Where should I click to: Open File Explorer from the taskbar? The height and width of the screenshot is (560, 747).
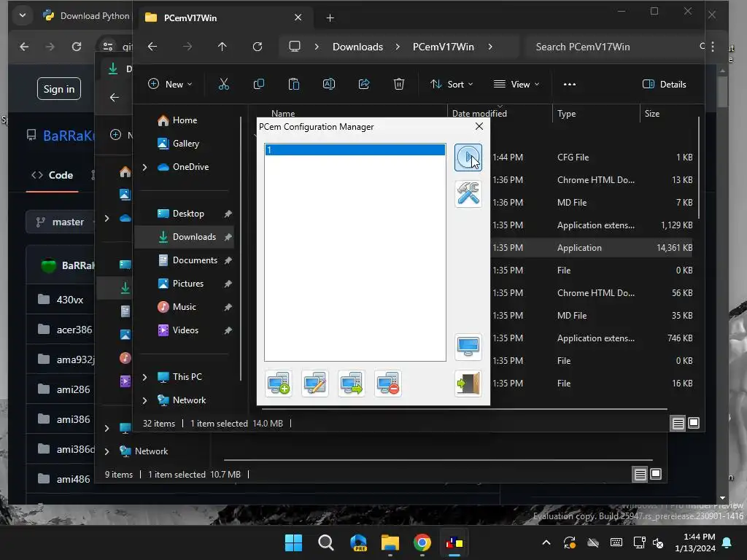390,542
